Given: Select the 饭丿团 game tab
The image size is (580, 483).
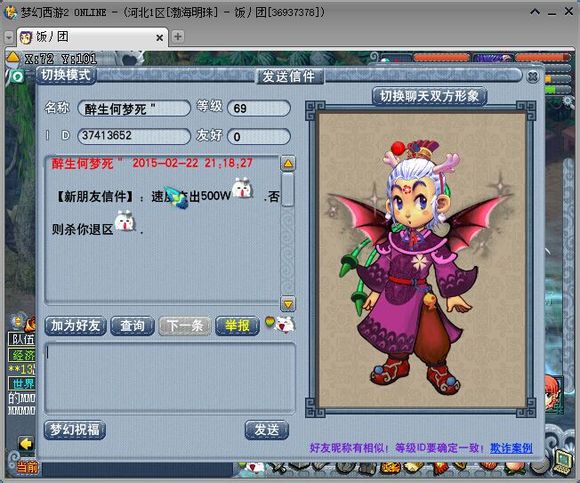Looking at the screenshot, I should pyautogui.click(x=91, y=37).
